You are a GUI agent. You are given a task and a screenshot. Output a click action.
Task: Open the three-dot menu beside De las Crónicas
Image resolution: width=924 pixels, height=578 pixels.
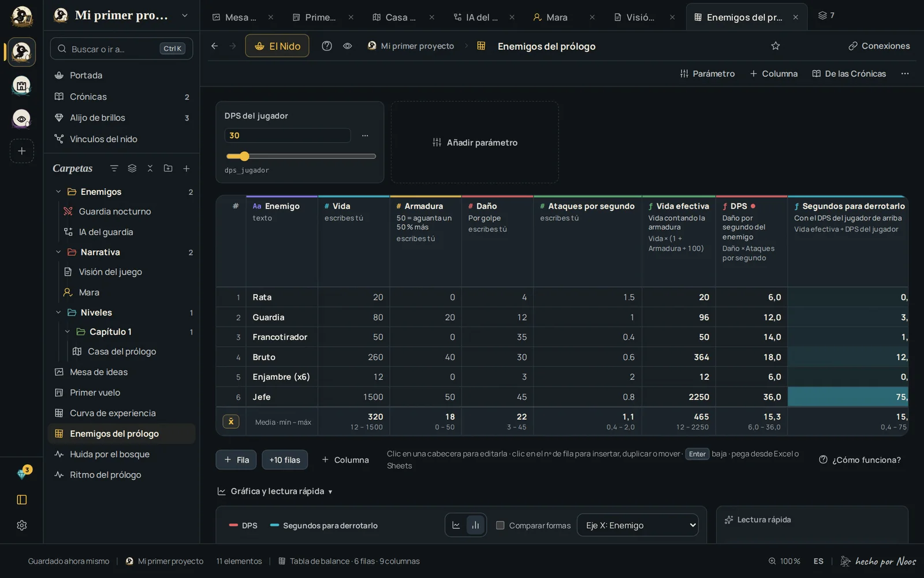(x=905, y=73)
